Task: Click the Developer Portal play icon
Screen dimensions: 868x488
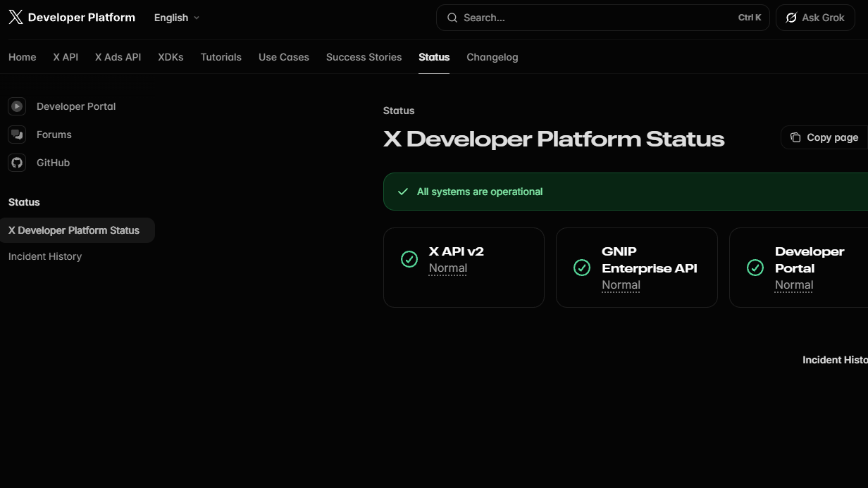Action: 16,106
